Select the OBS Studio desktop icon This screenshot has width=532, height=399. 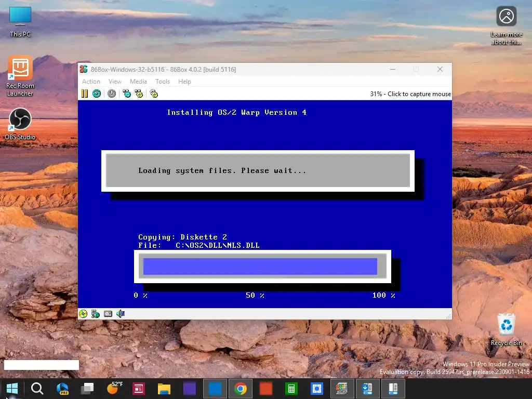click(20, 124)
